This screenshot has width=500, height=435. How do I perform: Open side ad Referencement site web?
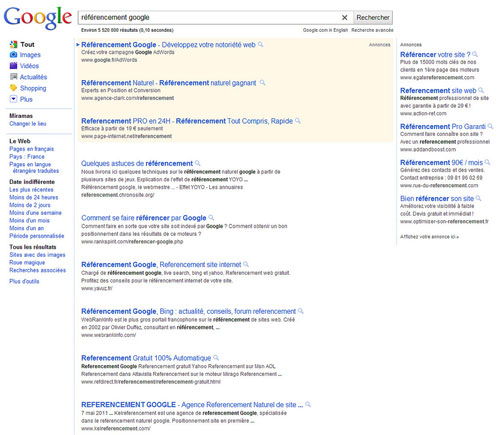tap(438, 91)
